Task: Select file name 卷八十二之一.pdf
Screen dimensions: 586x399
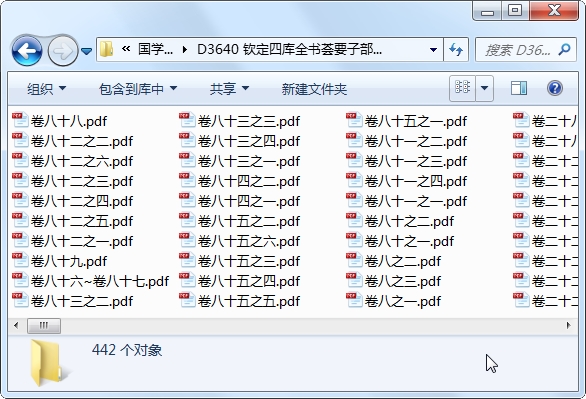Action: click(82, 241)
